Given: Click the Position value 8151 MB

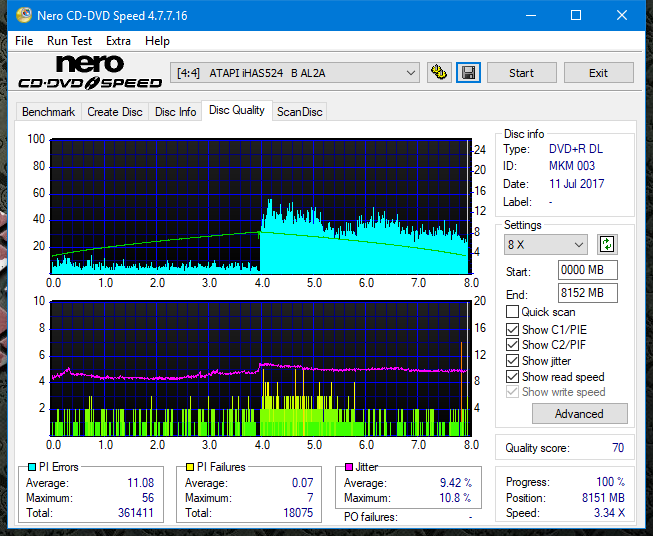Looking at the screenshot, I should click(603, 498).
